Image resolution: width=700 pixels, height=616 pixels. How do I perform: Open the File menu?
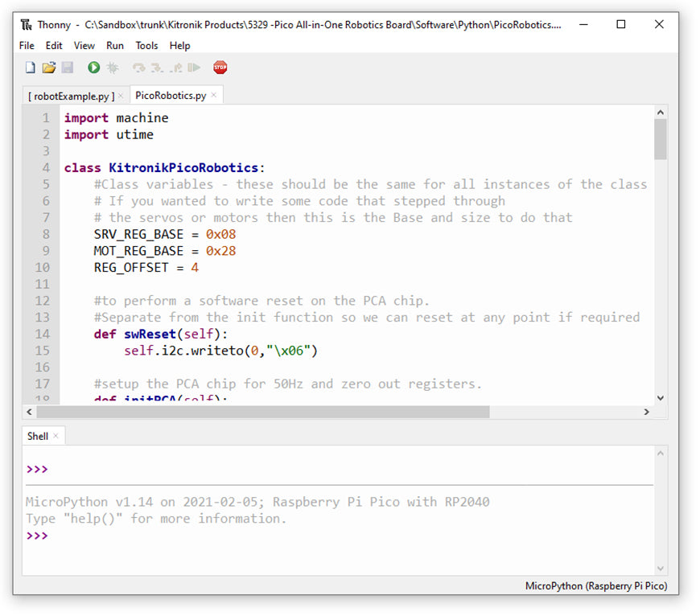click(27, 46)
